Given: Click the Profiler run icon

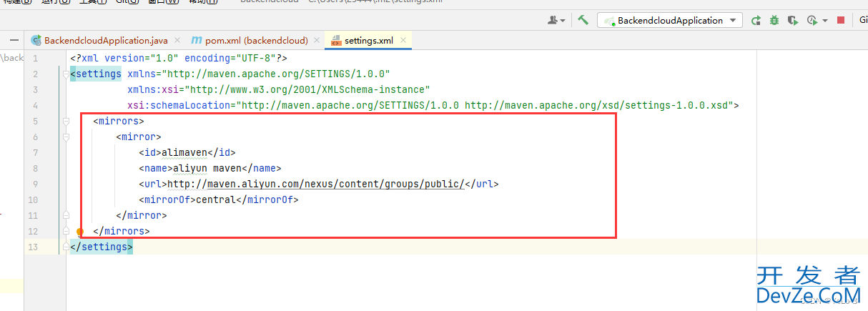Looking at the screenshot, I should (x=812, y=21).
